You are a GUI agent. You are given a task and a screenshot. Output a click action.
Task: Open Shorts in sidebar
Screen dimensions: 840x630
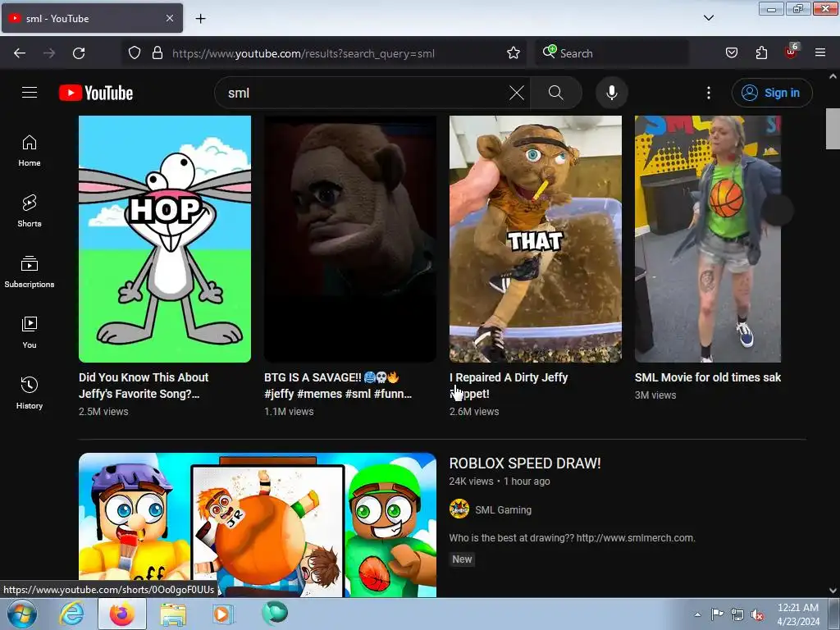click(x=30, y=211)
